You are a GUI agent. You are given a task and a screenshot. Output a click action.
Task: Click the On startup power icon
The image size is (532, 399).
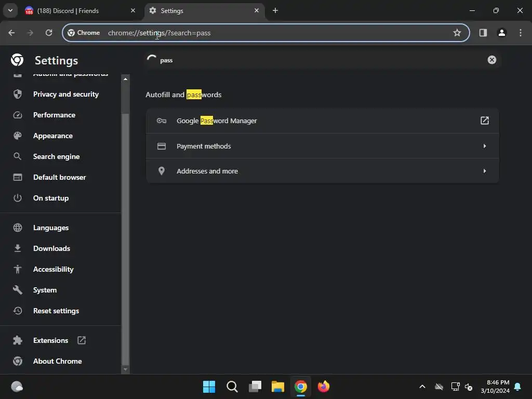point(18,198)
